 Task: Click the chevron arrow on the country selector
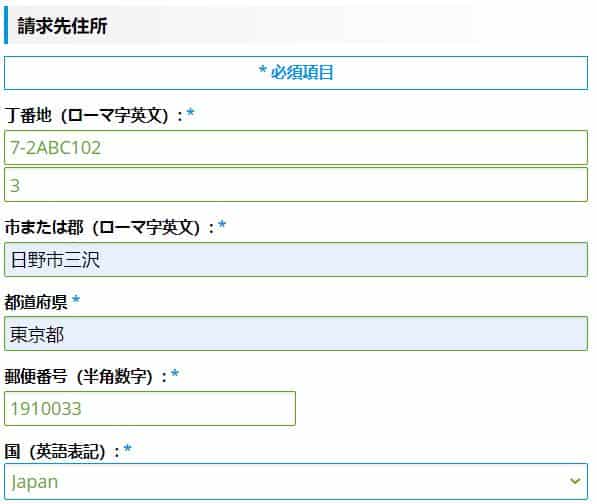(575, 482)
